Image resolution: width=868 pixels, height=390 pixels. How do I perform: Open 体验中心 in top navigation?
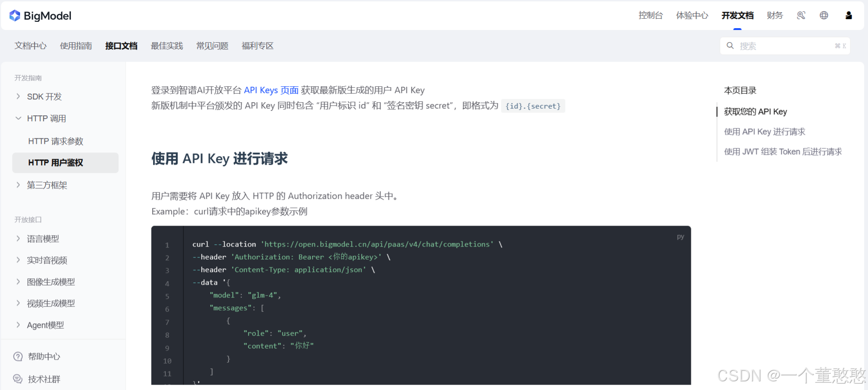[692, 15]
